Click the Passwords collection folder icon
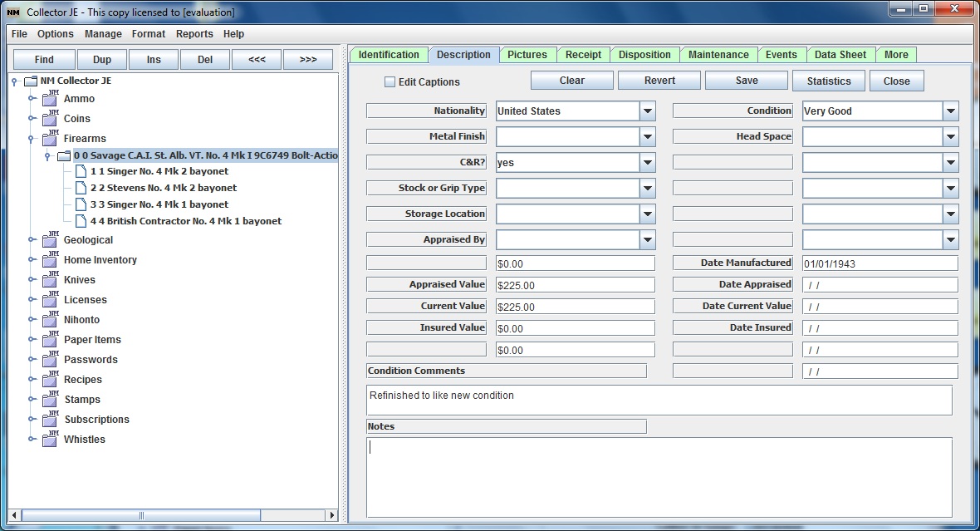This screenshot has height=531, width=980. 50,359
